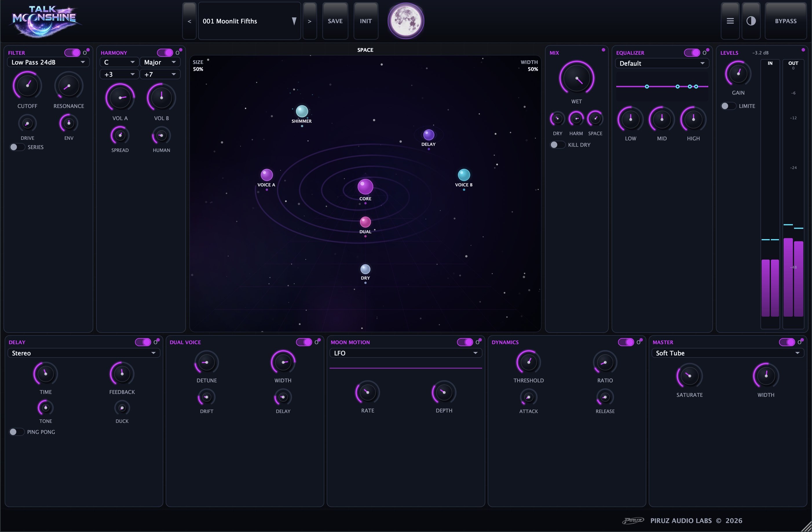Click the RATE knob in Moon Motion
Image resolution: width=812 pixels, height=532 pixels.
[x=367, y=392]
